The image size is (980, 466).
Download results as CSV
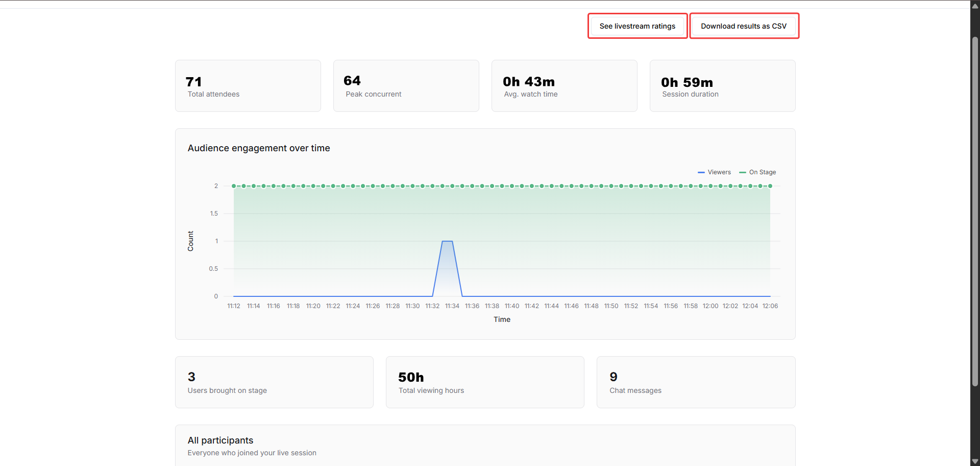[743, 26]
